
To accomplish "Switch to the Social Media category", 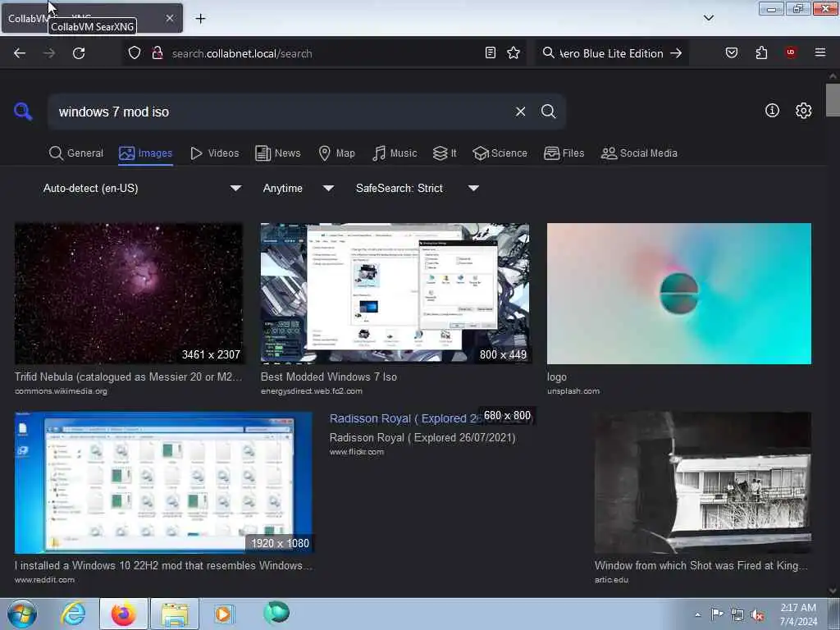I will [x=639, y=153].
